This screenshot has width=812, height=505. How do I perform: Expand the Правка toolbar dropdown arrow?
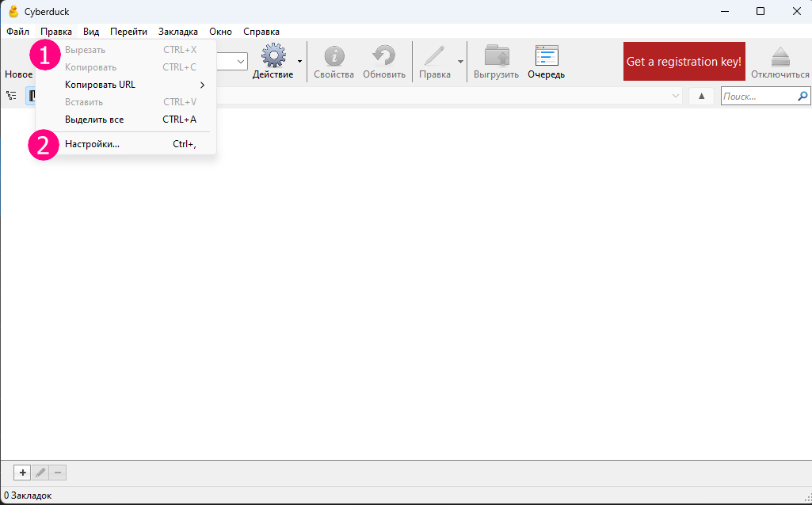pos(460,62)
